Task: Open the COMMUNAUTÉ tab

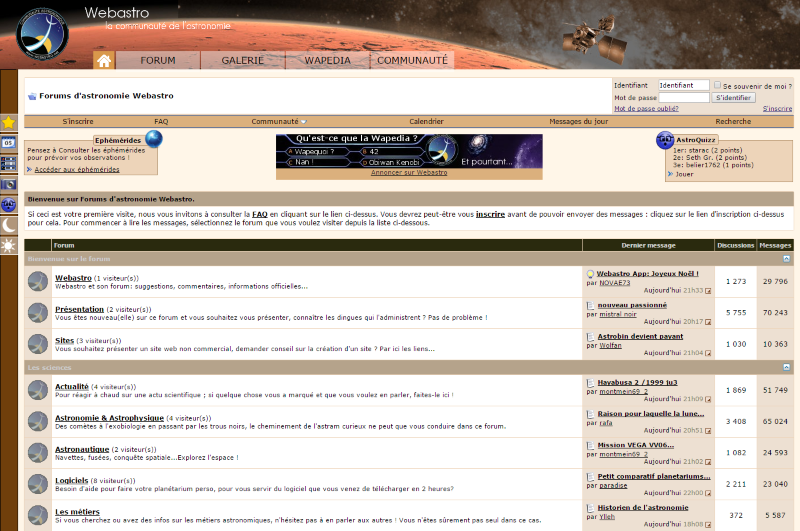Action: point(412,60)
